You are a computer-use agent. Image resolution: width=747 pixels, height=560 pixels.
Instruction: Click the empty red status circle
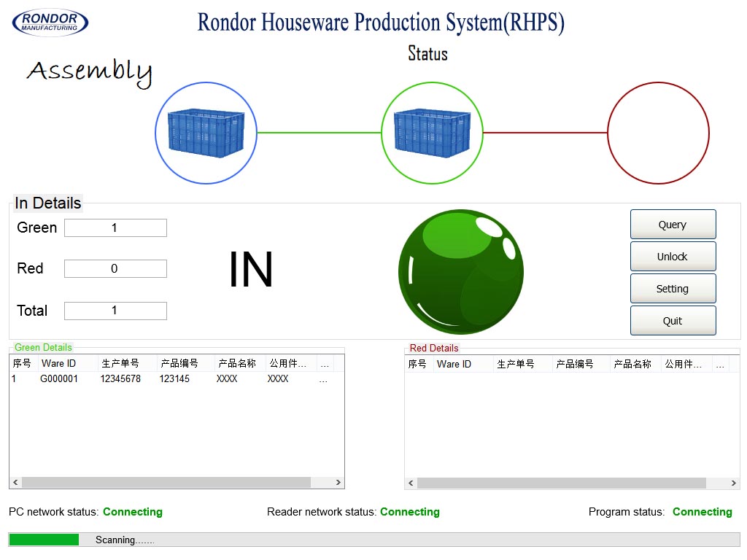point(658,133)
